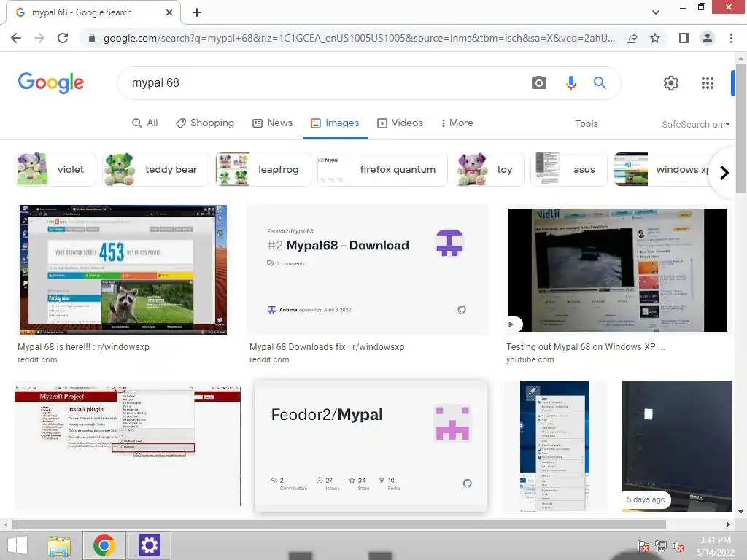Switch to the All results tab
The image size is (747, 560).
point(144,122)
